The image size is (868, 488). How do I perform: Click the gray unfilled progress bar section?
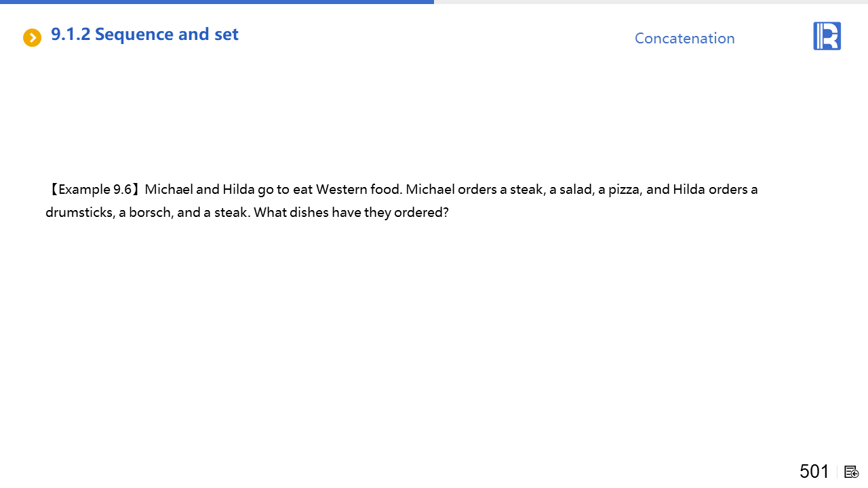651,2
